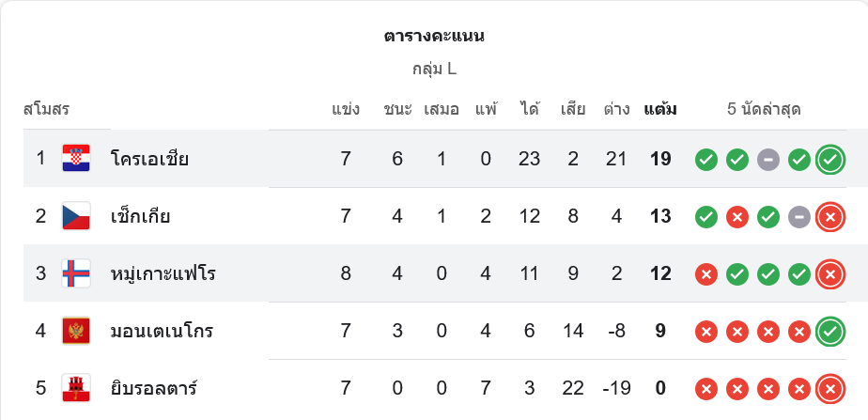Click the 5 นัดล่าสุด column header
The image size is (868, 420).
click(763, 109)
